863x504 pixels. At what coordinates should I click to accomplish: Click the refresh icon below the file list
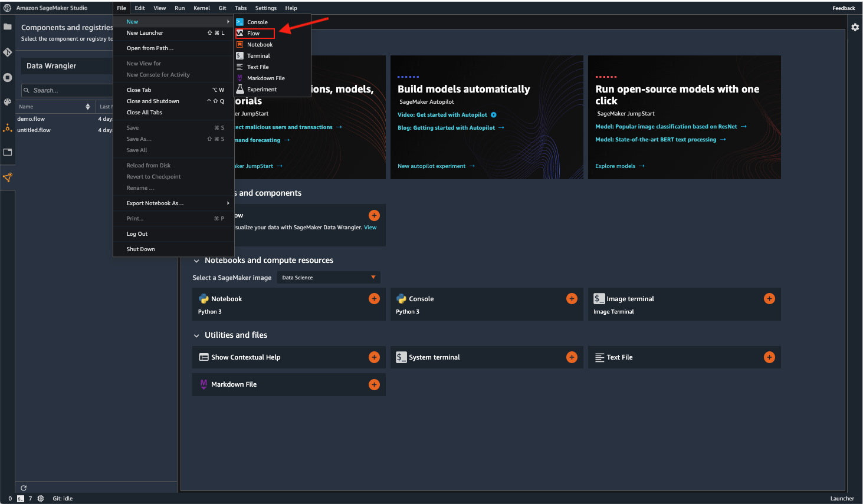pyautogui.click(x=24, y=487)
